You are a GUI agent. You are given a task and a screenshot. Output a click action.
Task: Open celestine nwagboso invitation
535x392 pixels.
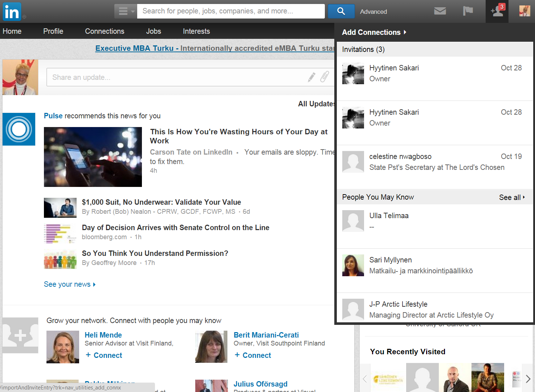tap(435, 167)
